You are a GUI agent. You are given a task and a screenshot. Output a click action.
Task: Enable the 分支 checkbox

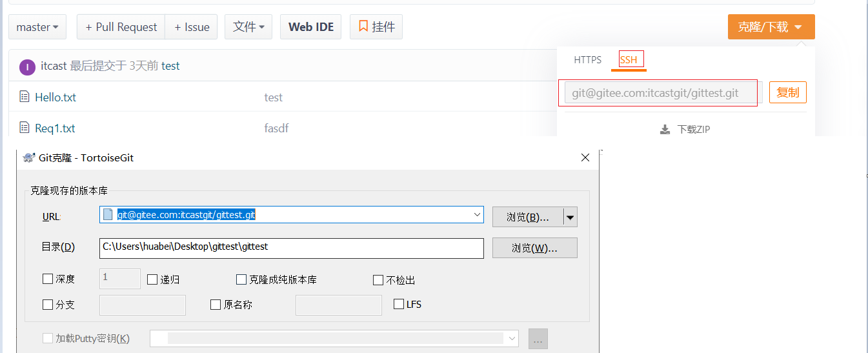[x=47, y=305]
